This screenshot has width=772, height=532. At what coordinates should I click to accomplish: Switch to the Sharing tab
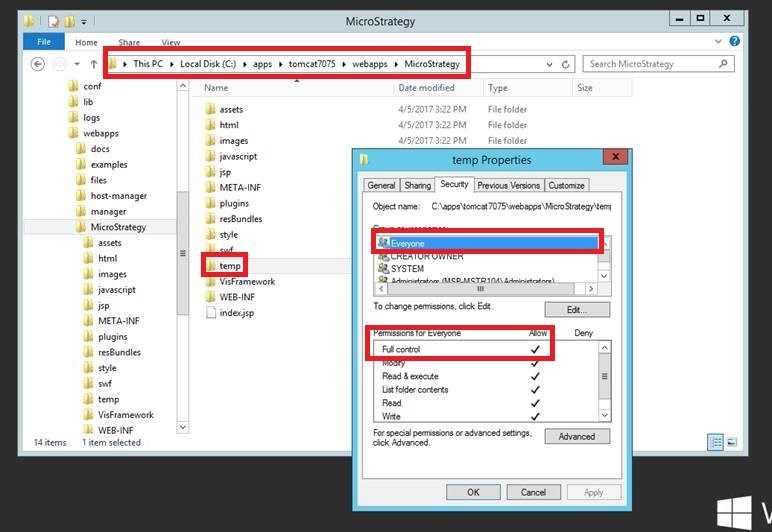point(418,186)
